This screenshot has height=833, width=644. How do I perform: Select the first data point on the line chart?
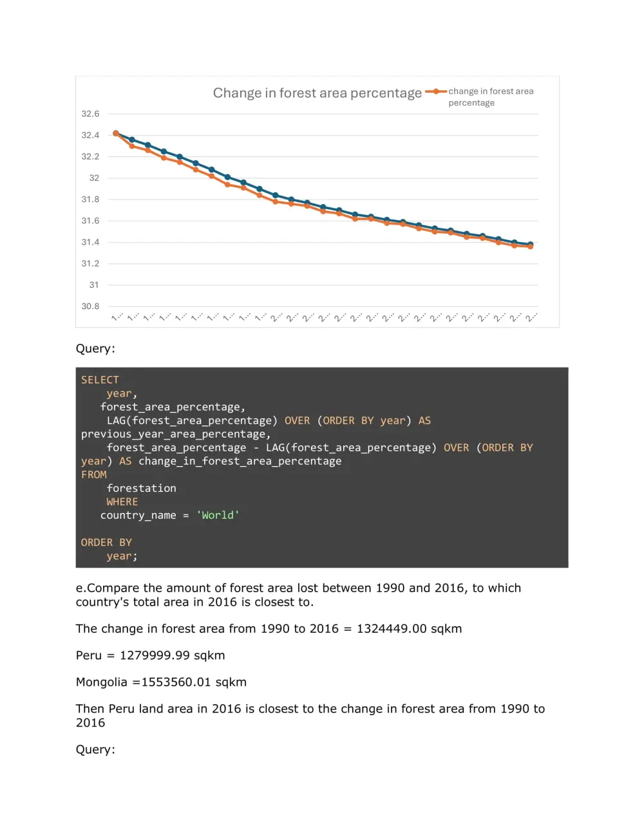point(116,133)
